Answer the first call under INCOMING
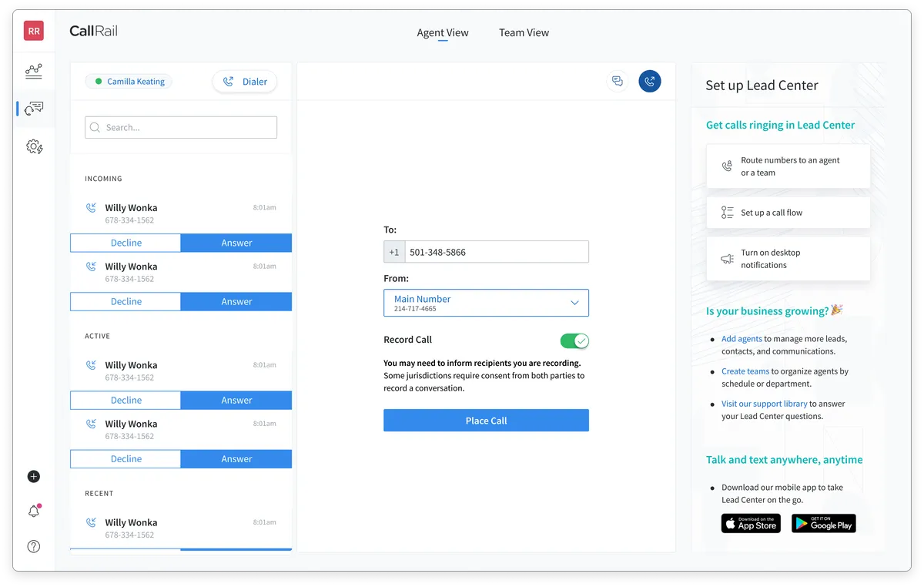This screenshot has height=587, width=924. (x=236, y=243)
